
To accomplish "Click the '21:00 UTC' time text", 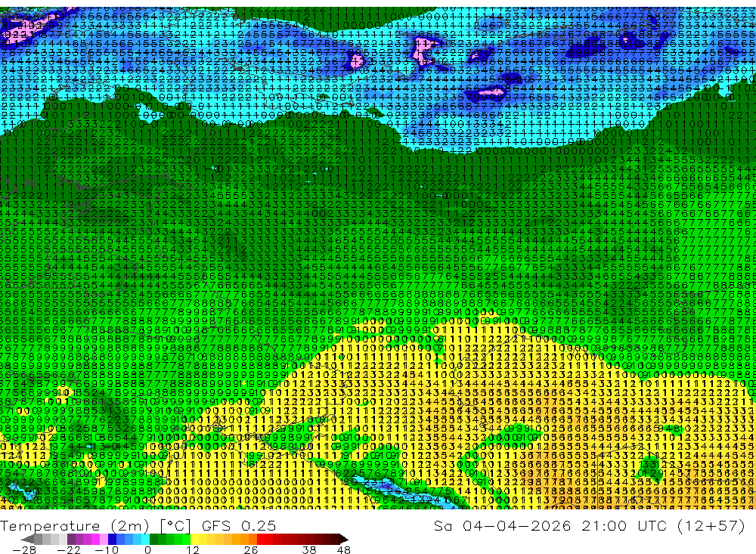I will 626,525.
